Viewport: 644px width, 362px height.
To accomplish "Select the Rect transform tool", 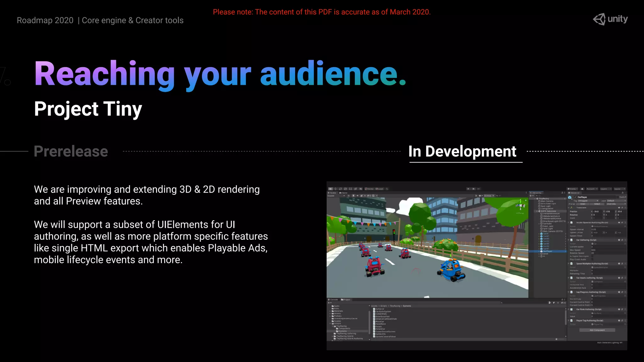I will (x=351, y=189).
